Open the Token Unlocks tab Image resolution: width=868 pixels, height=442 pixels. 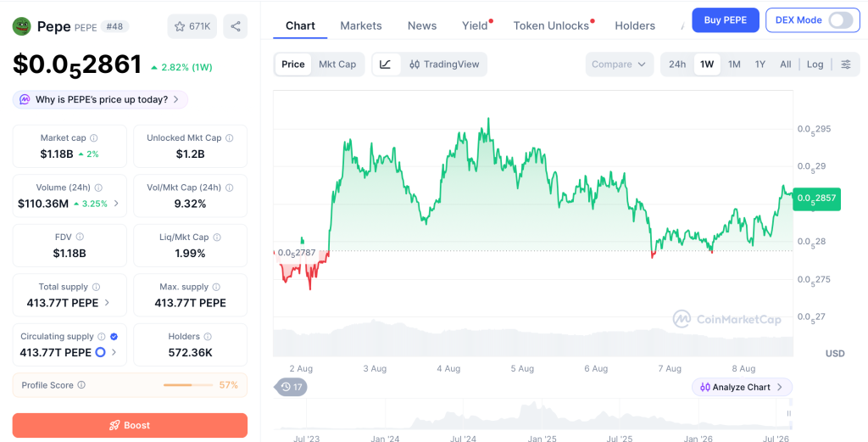[x=551, y=25]
